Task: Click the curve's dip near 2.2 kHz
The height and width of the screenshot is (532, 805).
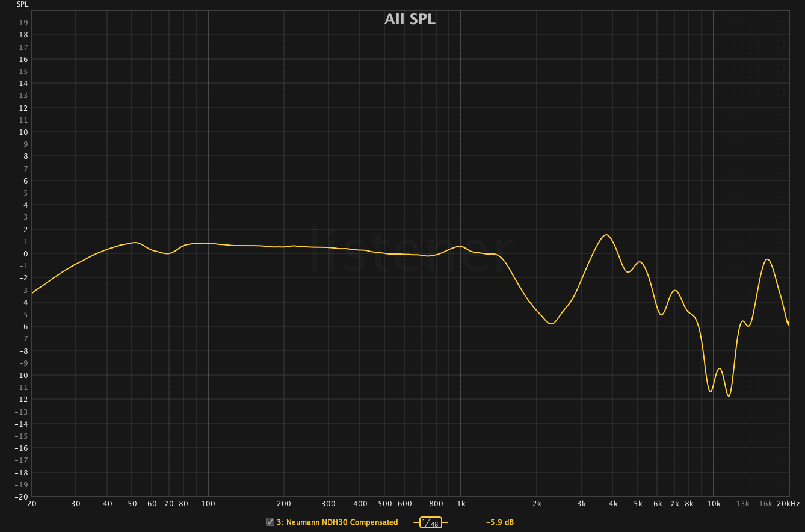Action: pyautogui.click(x=551, y=324)
